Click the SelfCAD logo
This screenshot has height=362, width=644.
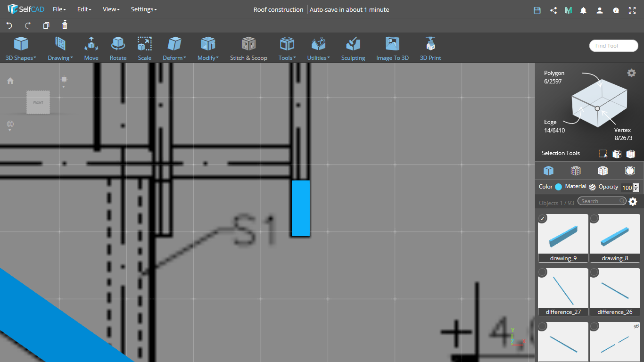point(26,9)
